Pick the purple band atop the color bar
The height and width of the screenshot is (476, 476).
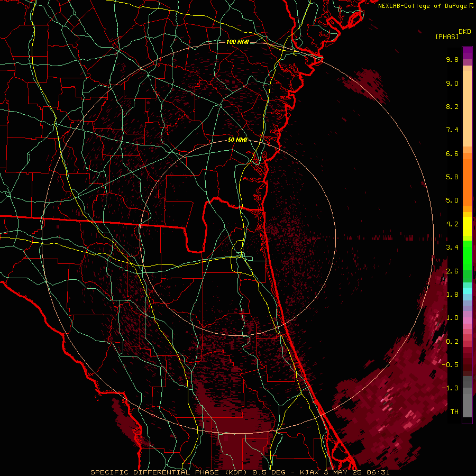point(467,53)
